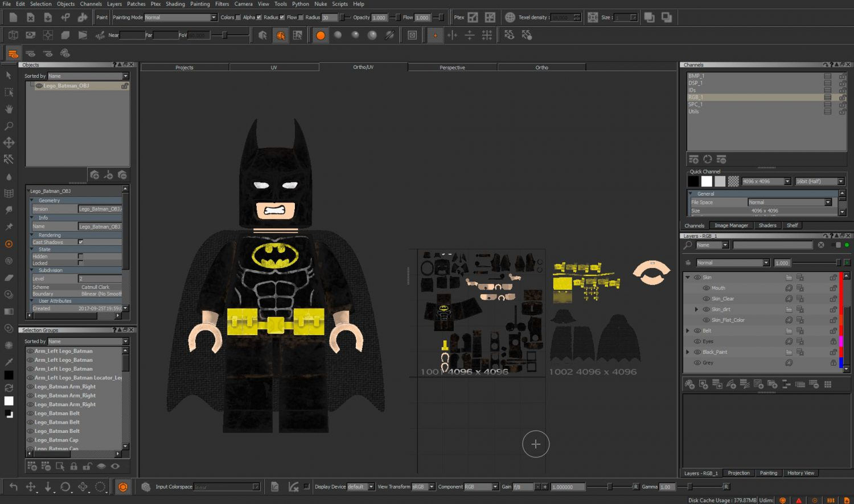854x504 pixels.
Task: Select object selection mode icon
Action: tap(262, 35)
